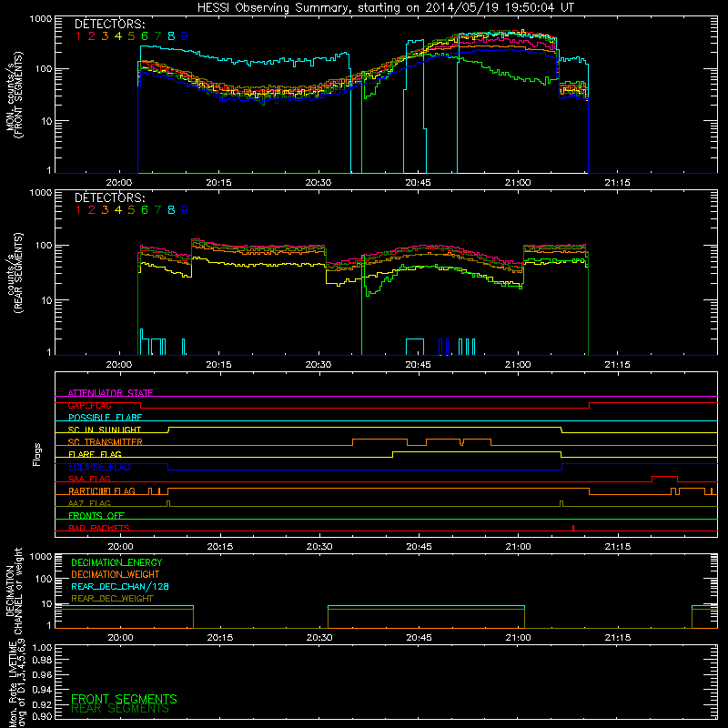Click the red BAD_PACKETS spike marker after 21:00
The height and width of the screenshot is (728, 728).
pos(573,528)
